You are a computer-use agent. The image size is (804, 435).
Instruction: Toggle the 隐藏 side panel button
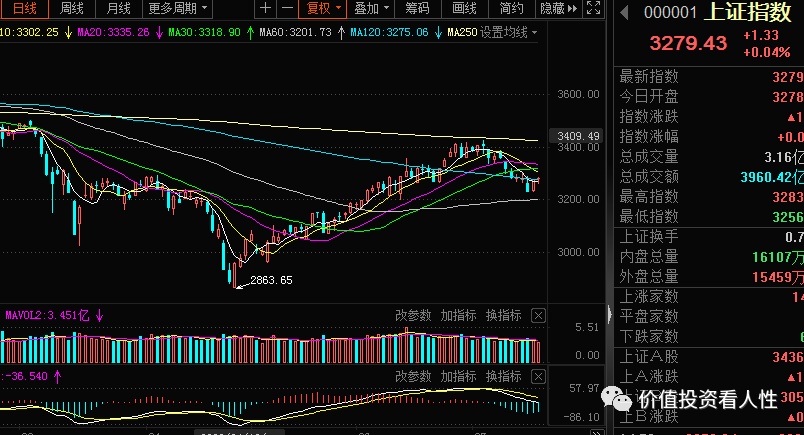[x=559, y=8]
